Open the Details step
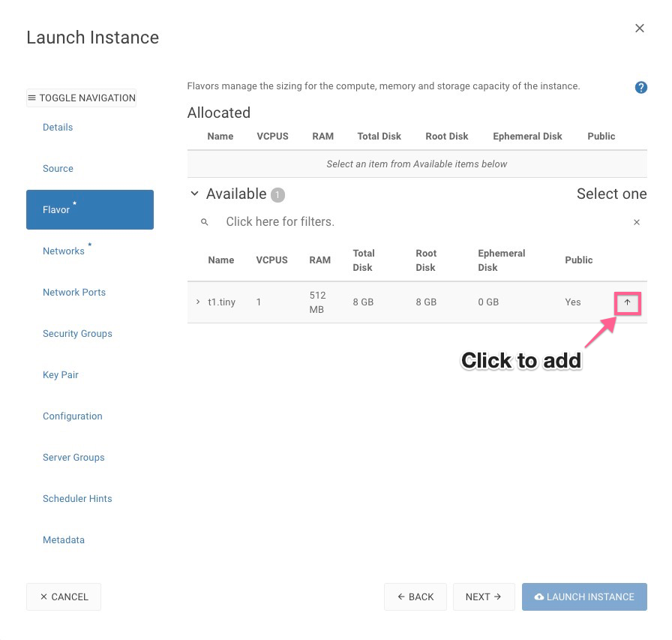Viewport: 672px width, 640px height. [58, 128]
